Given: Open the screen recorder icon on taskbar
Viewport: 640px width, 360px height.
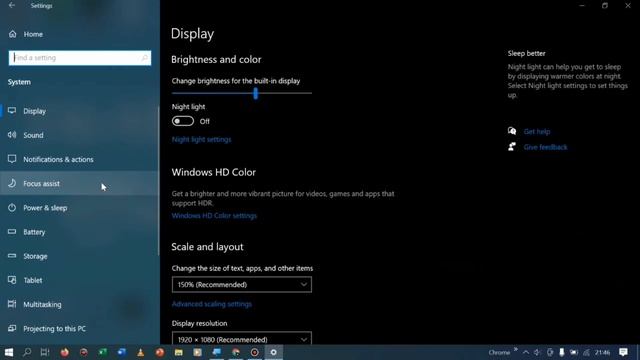Looking at the screenshot, I should tap(254, 352).
